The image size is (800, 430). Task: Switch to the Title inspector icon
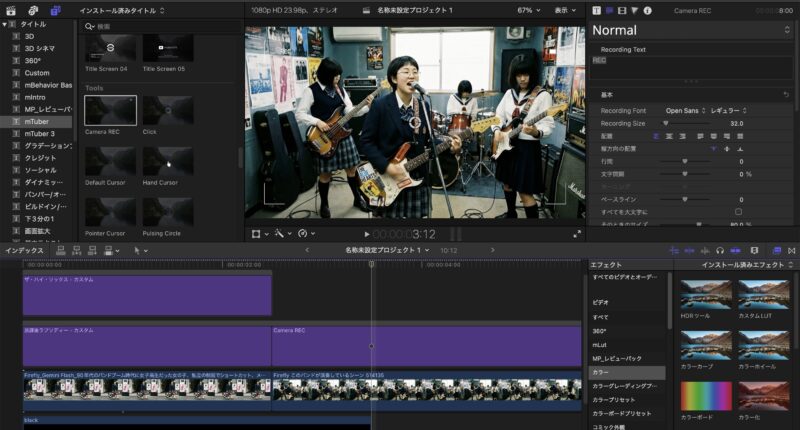596,10
